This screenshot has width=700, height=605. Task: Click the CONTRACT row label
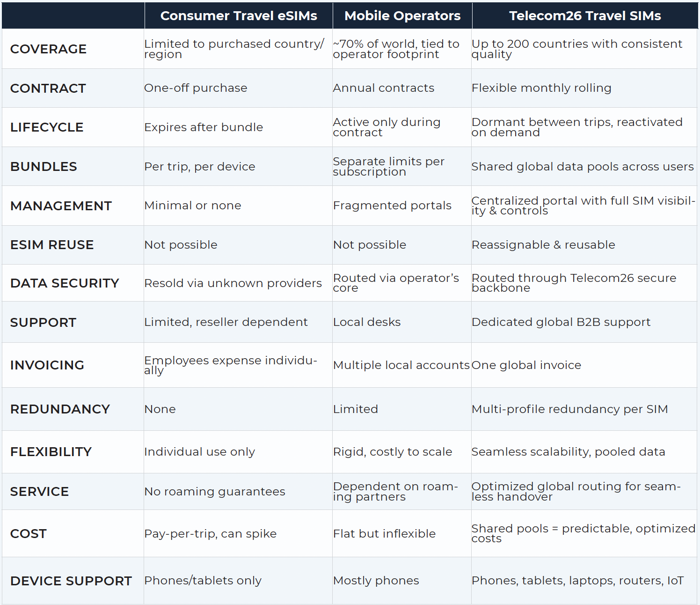(48, 89)
